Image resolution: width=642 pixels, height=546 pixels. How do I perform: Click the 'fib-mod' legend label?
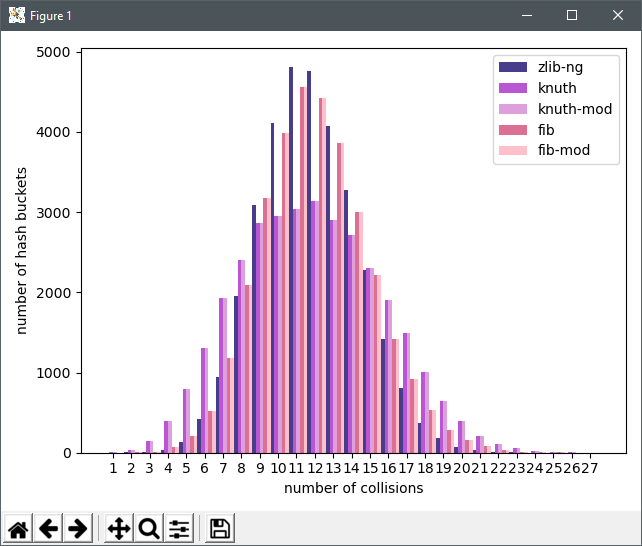tap(564, 150)
